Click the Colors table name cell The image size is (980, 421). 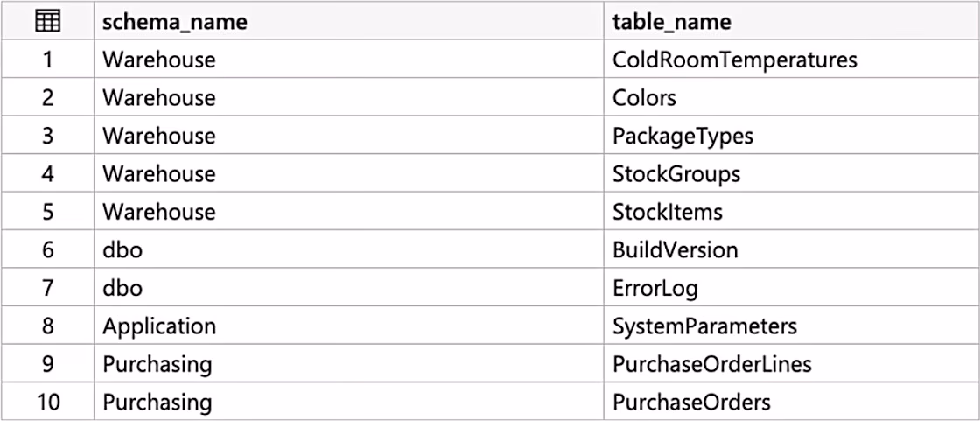click(x=791, y=97)
